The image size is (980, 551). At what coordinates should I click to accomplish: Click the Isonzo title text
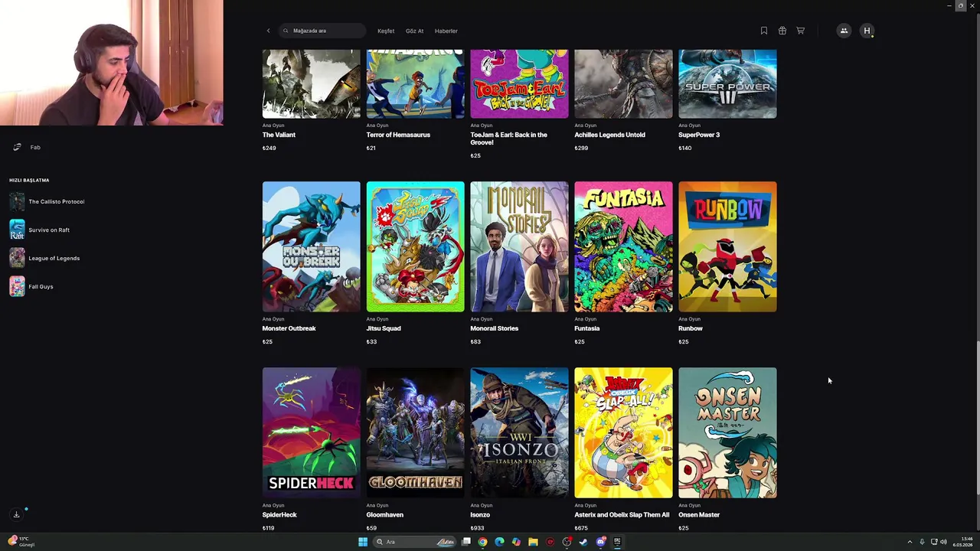pos(480,515)
